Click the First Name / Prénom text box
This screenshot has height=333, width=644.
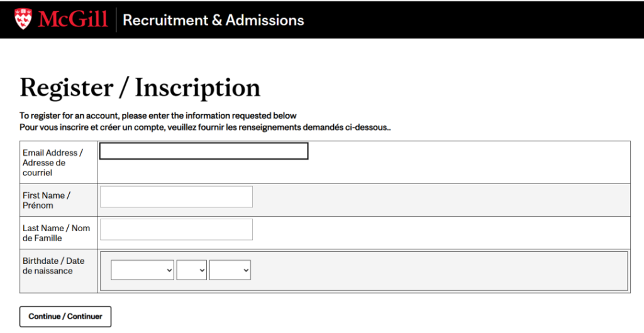pos(176,197)
